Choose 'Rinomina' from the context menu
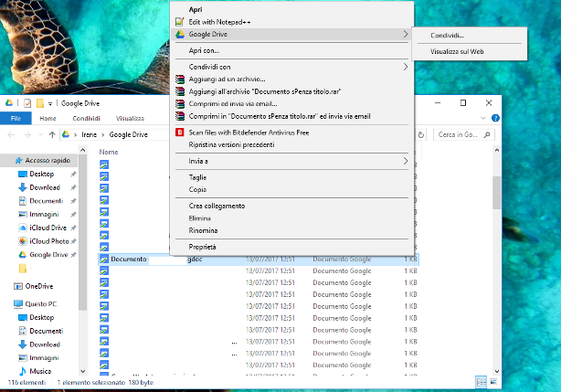 pyautogui.click(x=203, y=230)
